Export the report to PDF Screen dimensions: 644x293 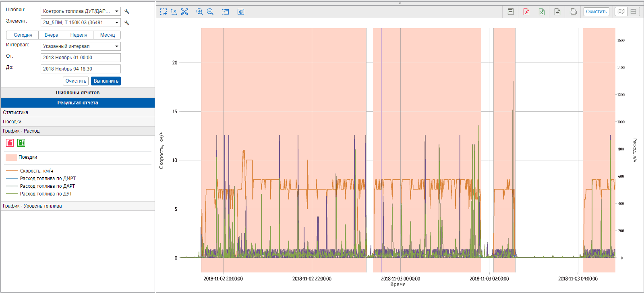(526, 12)
